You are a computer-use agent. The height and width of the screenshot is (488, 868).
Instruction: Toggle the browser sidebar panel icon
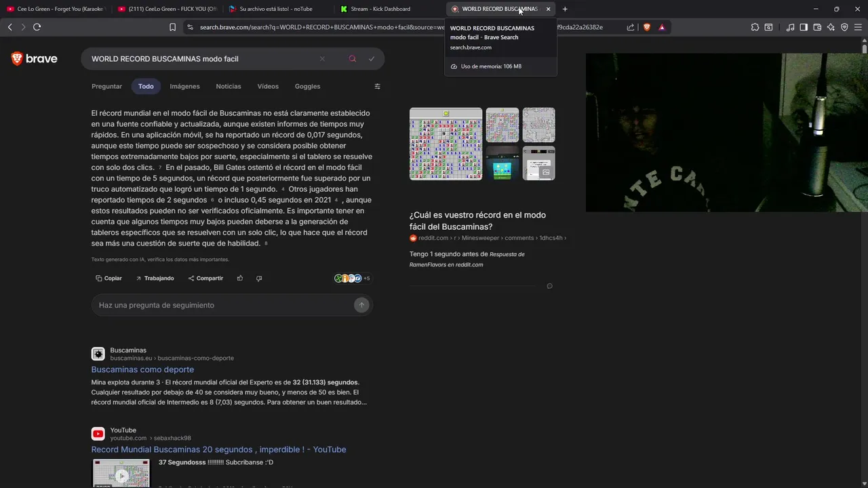tap(804, 27)
